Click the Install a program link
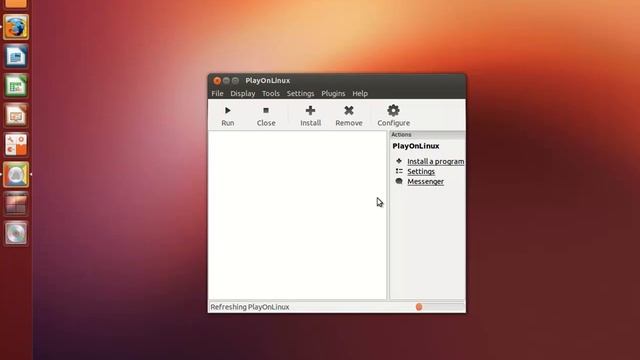This screenshot has width=640, height=360. tap(436, 161)
